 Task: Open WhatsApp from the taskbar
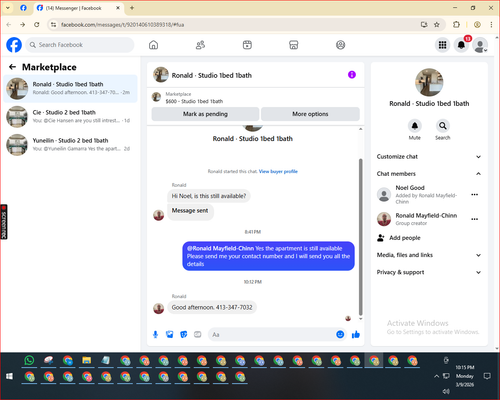pyautogui.click(x=29, y=360)
